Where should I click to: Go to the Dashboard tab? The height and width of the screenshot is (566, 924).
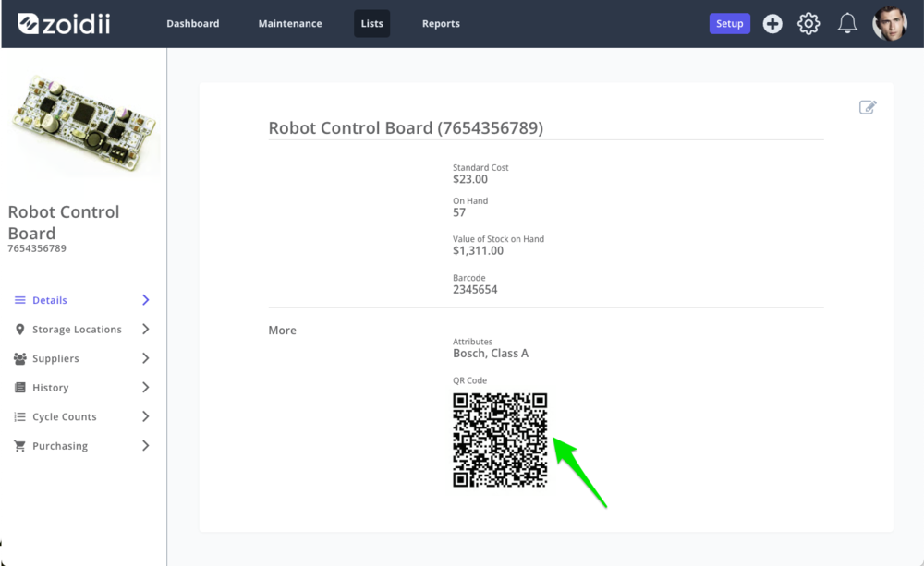point(193,24)
